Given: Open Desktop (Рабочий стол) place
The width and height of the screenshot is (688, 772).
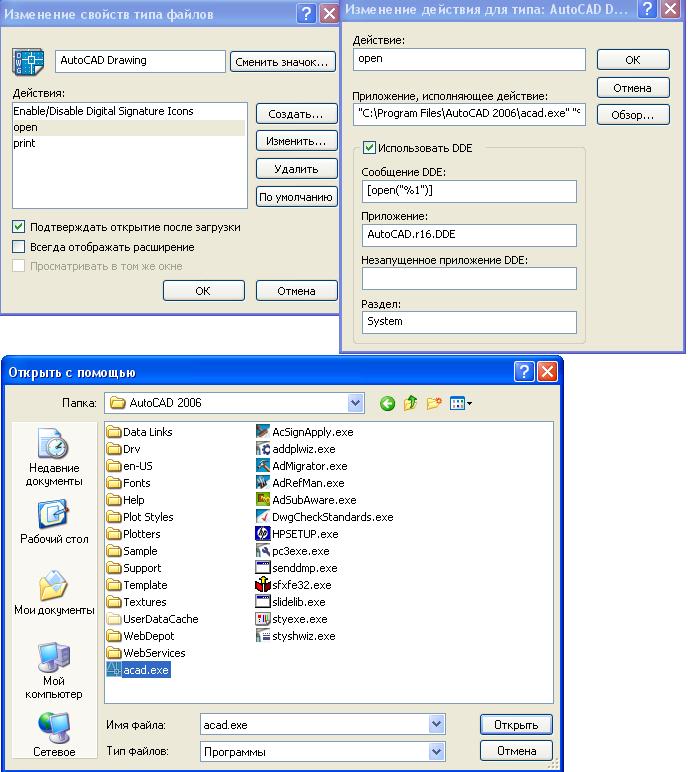Looking at the screenshot, I should click(54, 522).
